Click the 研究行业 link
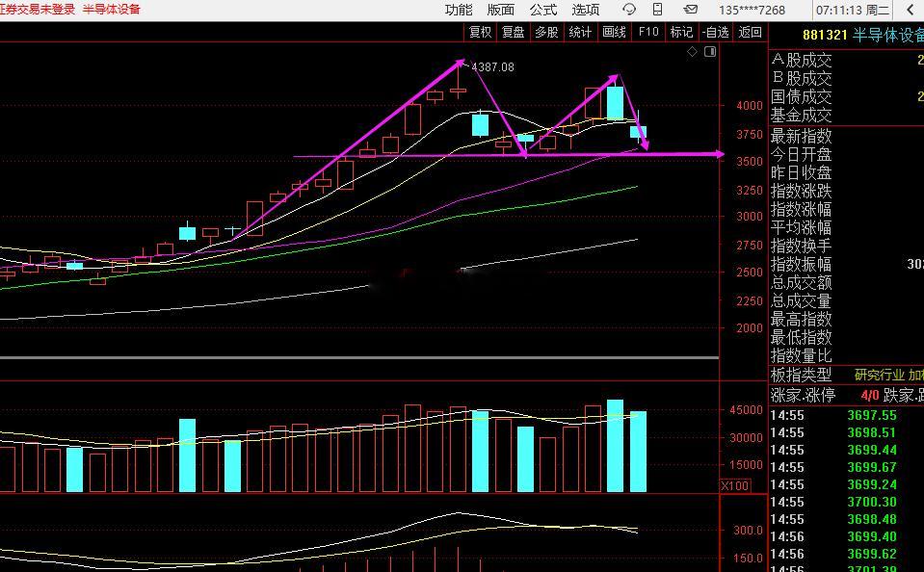This screenshot has height=572, width=924. tap(880, 376)
